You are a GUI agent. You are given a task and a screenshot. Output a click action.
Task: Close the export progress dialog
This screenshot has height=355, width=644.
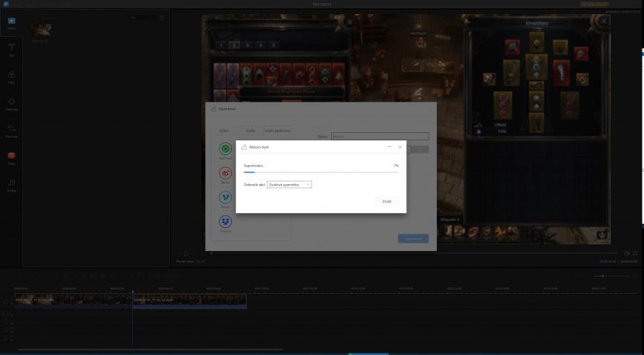[400, 147]
